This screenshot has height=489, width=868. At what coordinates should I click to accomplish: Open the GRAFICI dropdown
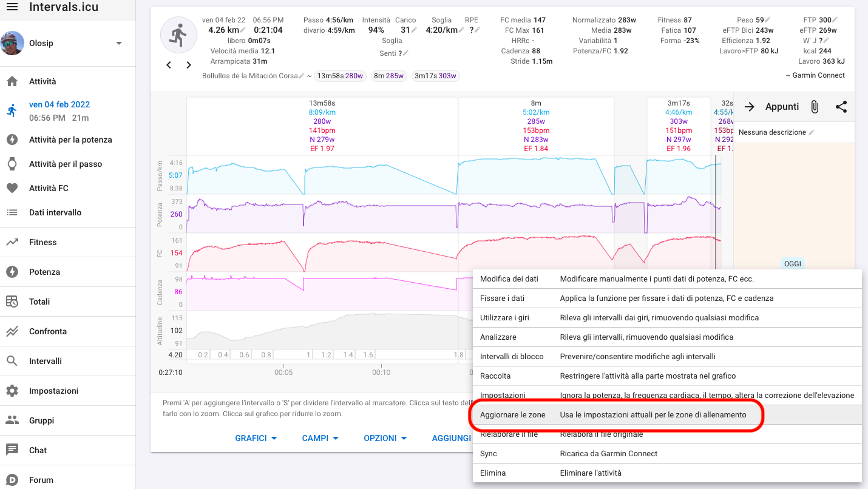pos(256,438)
